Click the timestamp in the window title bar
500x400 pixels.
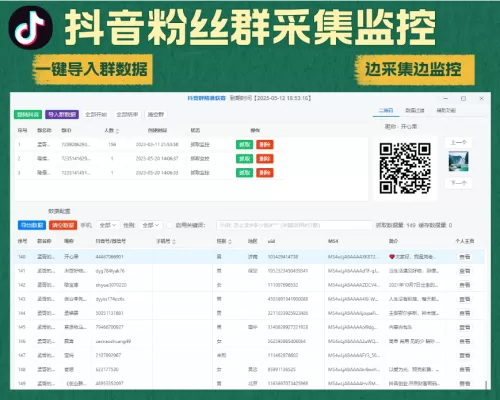click(x=282, y=98)
